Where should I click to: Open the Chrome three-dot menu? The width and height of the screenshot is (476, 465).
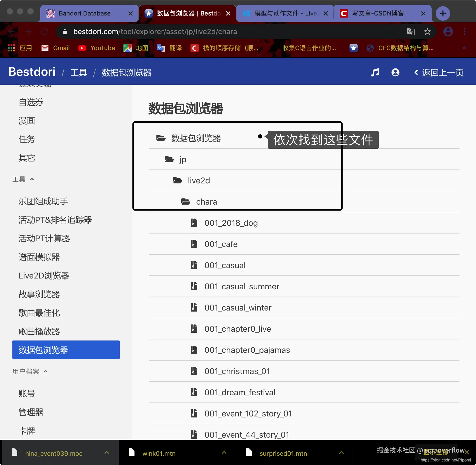coord(464,32)
